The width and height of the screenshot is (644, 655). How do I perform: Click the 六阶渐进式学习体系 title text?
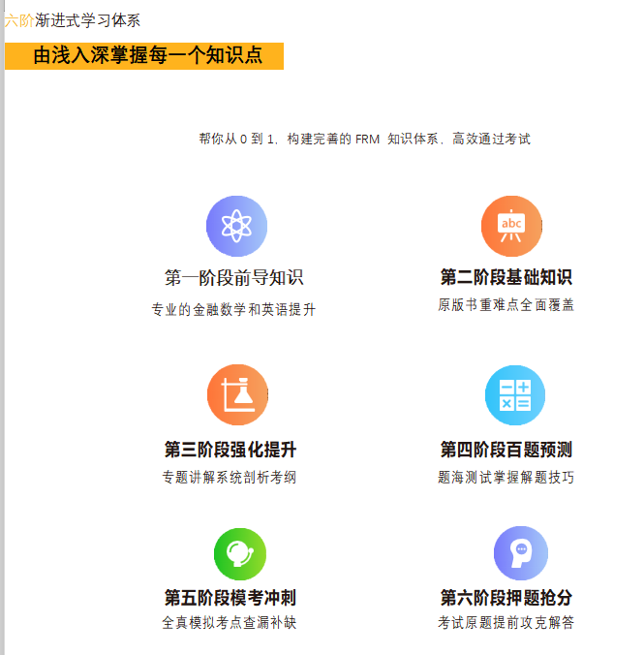(x=73, y=20)
